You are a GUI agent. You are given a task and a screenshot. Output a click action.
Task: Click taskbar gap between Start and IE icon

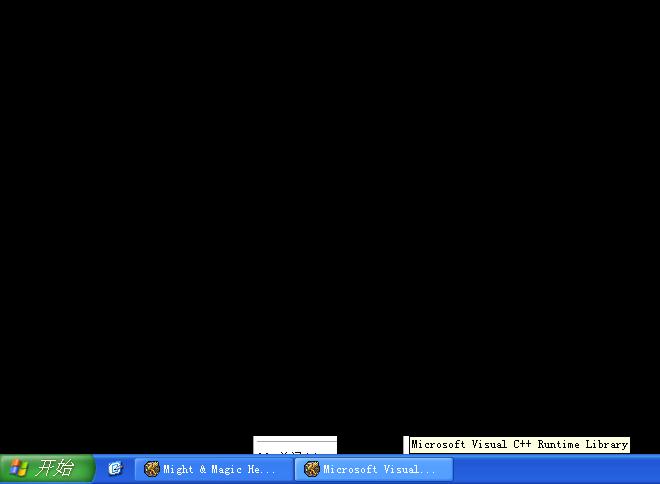[100, 469]
